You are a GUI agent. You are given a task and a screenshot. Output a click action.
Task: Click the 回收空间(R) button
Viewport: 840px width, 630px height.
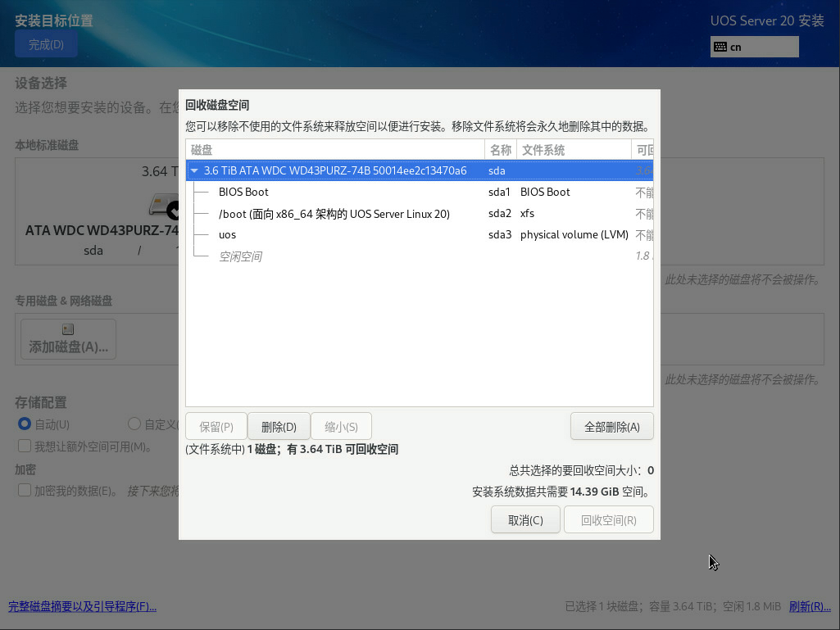[609, 519]
